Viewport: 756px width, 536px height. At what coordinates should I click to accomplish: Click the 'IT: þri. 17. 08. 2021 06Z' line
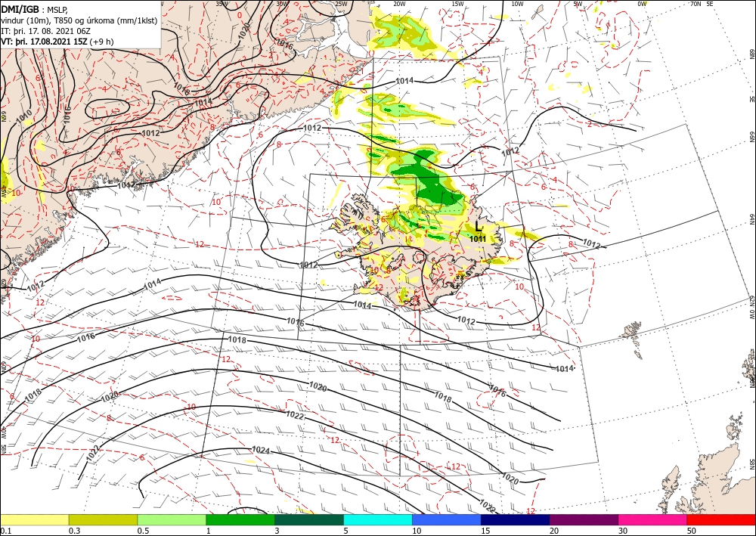tap(46, 31)
